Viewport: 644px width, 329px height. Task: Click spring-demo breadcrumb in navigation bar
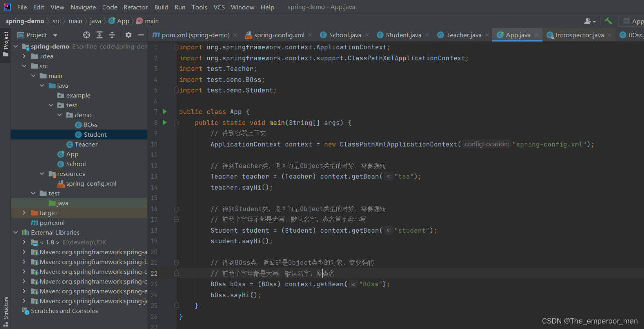(x=25, y=21)
